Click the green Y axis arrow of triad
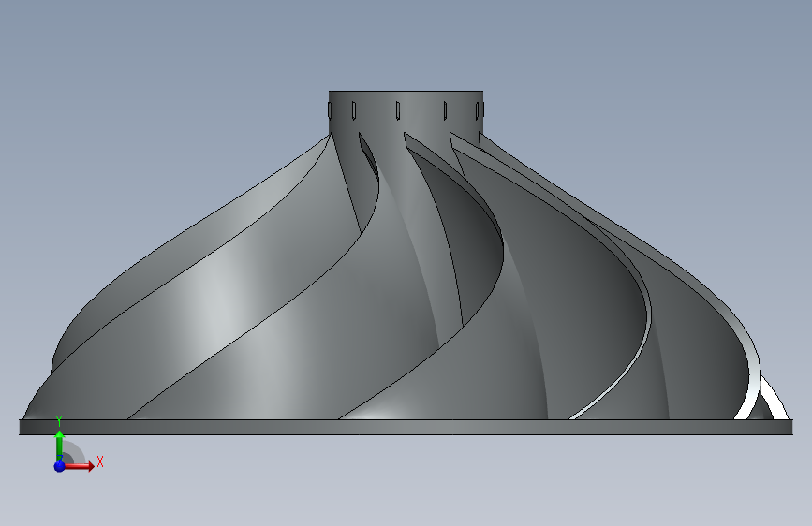812x526 pixels. click(x=59, y=446)
